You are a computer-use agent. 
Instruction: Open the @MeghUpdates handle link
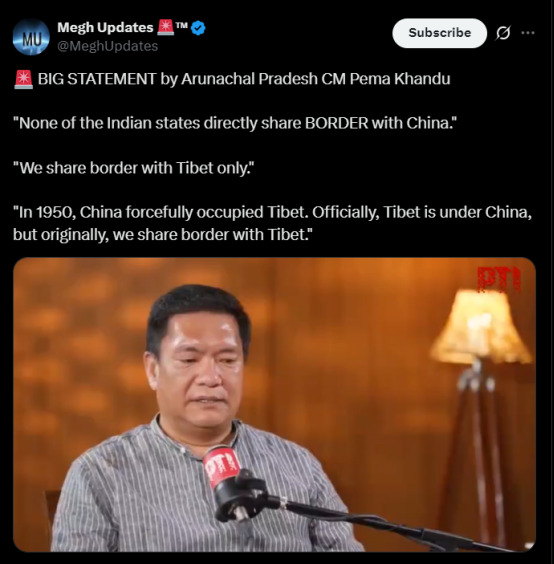coord(108,46)
